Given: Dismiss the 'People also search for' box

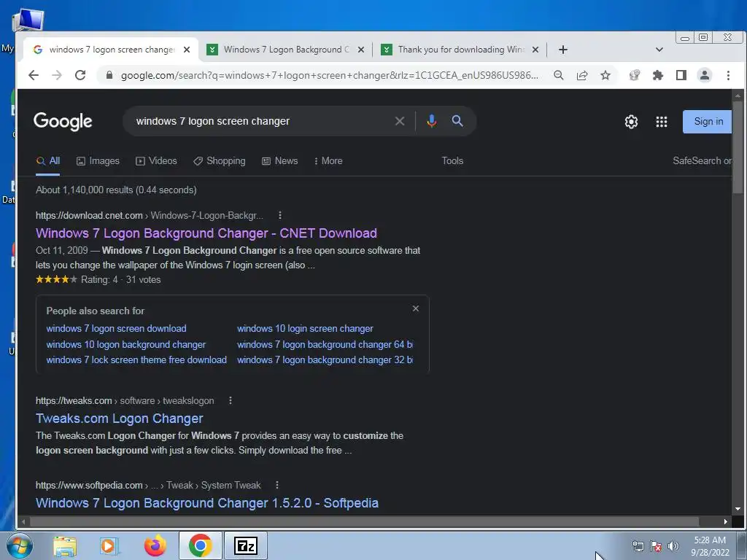Looking at the screenshot, I should click(415, 308).
